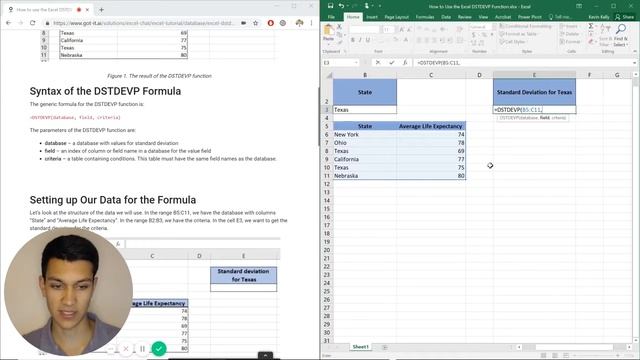640x360 pixels.
Task: Pause the screen recording
Action: (142, 349)
